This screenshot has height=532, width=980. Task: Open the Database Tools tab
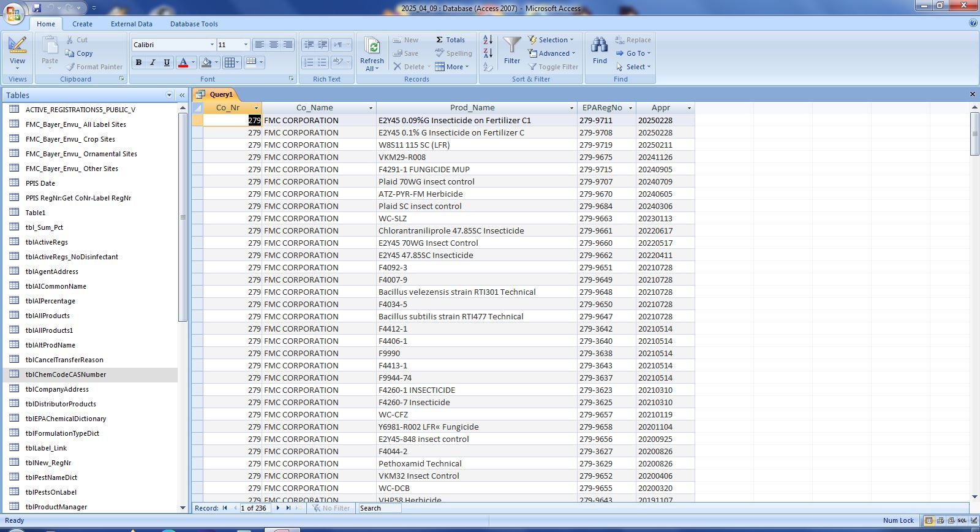click(194, 24)
